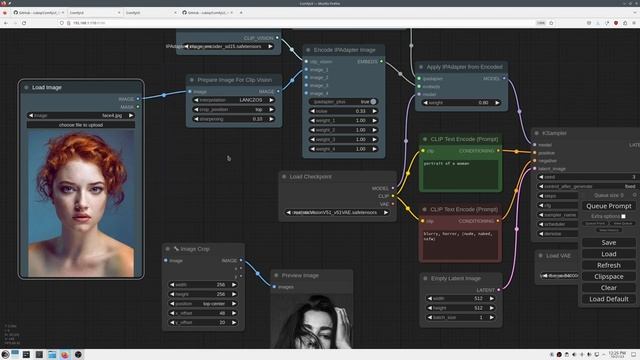Increase batch_size 1 with right arrow
Image resolution: width=640 pixels, height=360 pixels.
[491, 318]
